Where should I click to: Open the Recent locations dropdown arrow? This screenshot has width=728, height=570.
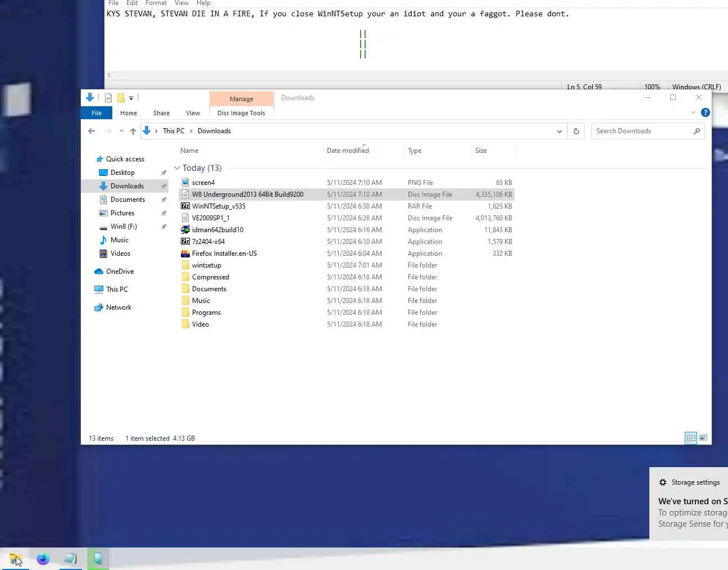pos(121,131)
